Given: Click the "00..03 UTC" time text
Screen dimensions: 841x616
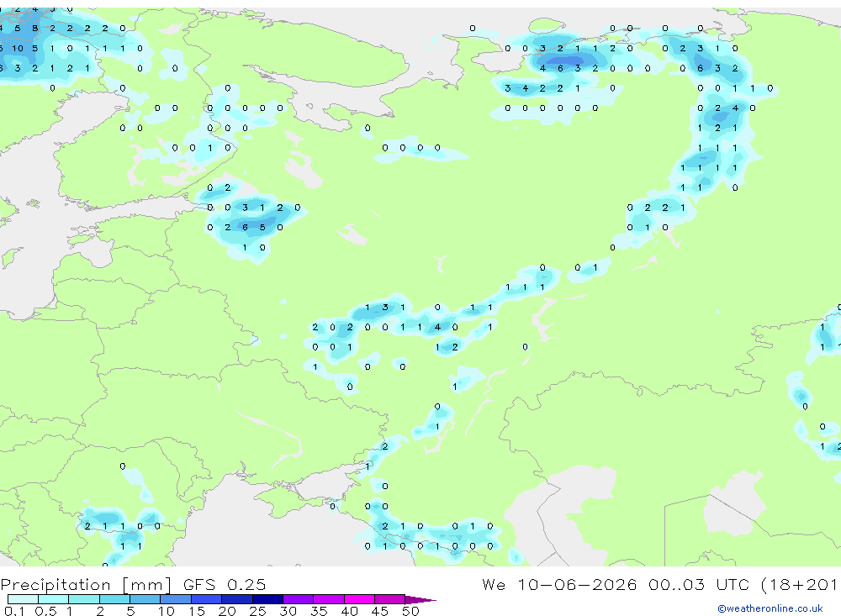Looking at the screenshot, I should (699, 584).
